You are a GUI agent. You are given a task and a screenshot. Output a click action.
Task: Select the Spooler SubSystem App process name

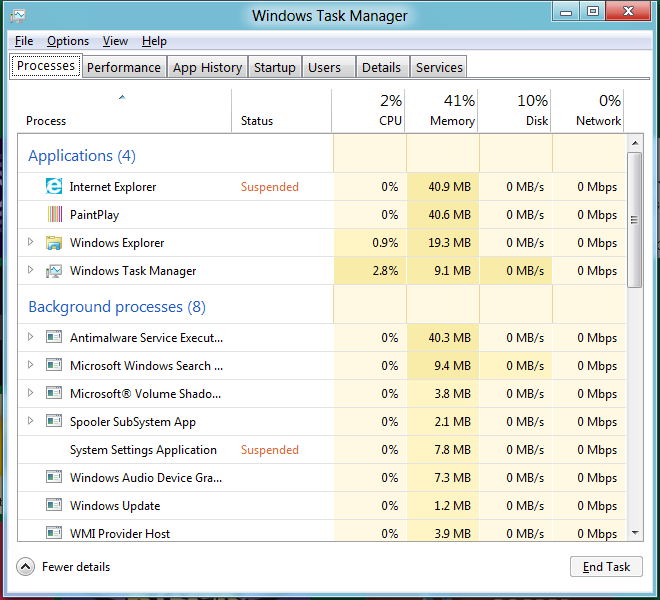pos(133,422)
